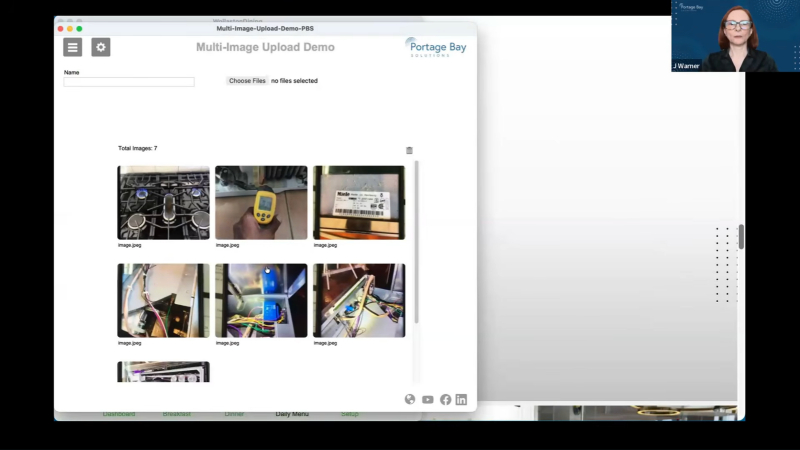Screen dimensions: 800x450
Task: Select the purple wire panel thumbnail
Action: point(163,301)
